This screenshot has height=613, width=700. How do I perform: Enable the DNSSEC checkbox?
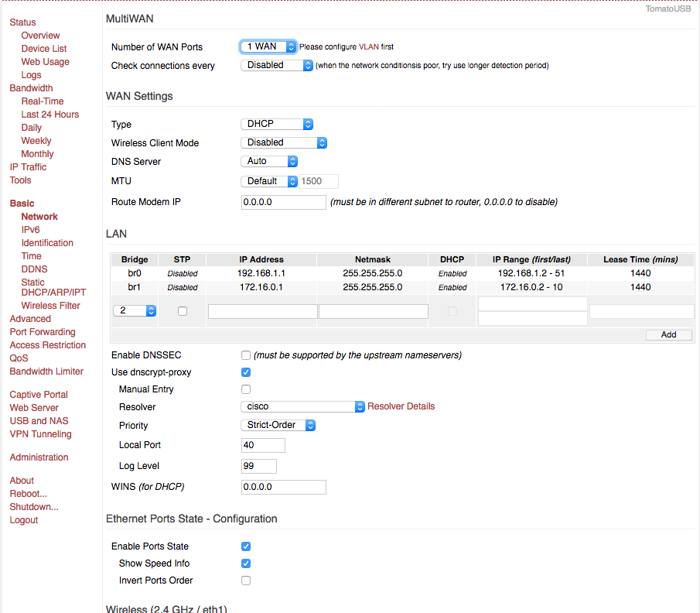click(x=245, y=354)
